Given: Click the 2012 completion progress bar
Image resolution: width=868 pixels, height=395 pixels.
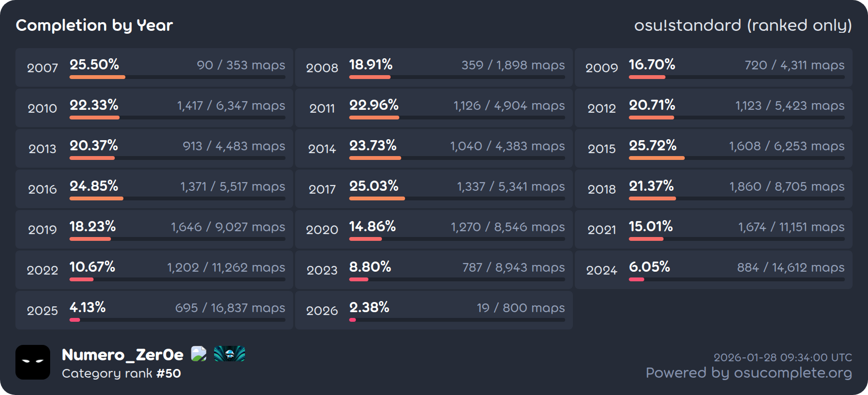Looking at the screenshot, I should [x=736, y=118].
